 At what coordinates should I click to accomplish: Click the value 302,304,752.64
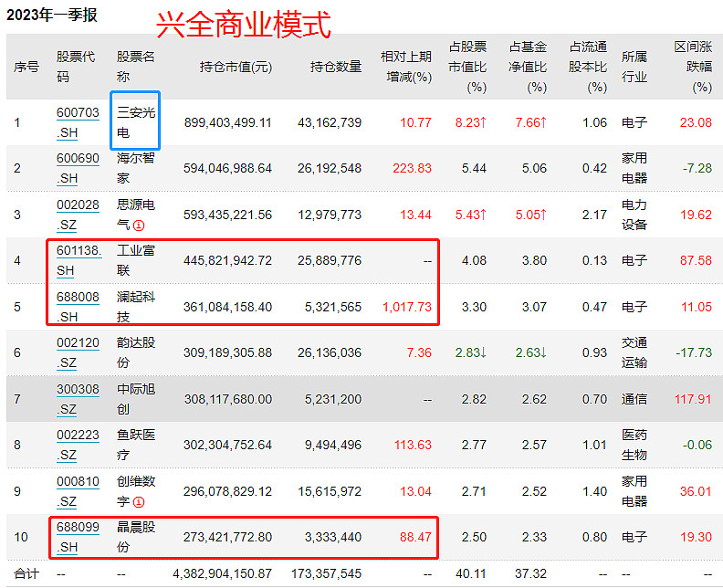(228, 445)
